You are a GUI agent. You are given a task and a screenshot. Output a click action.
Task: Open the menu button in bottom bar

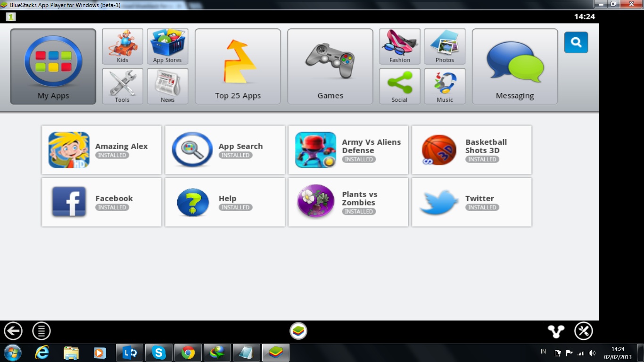(41, 331)
